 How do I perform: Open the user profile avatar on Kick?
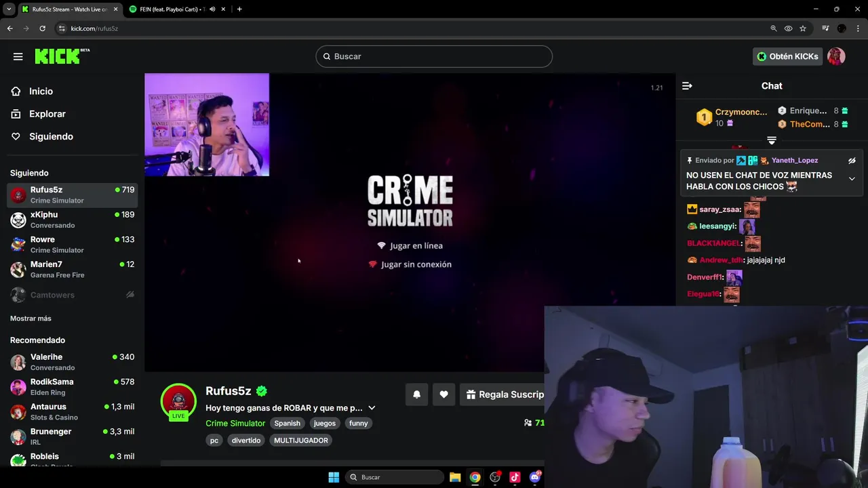836,56
